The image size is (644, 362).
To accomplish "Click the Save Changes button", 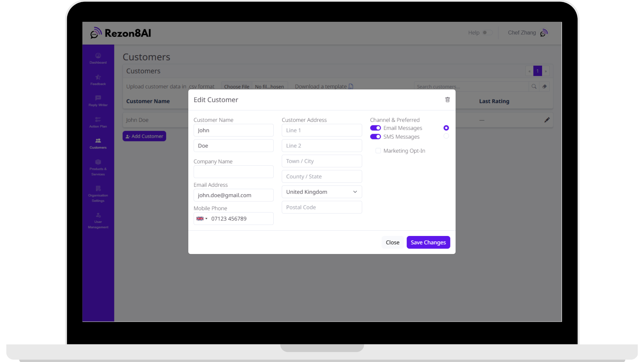I will pyautogui.click(x=428, y=242).
